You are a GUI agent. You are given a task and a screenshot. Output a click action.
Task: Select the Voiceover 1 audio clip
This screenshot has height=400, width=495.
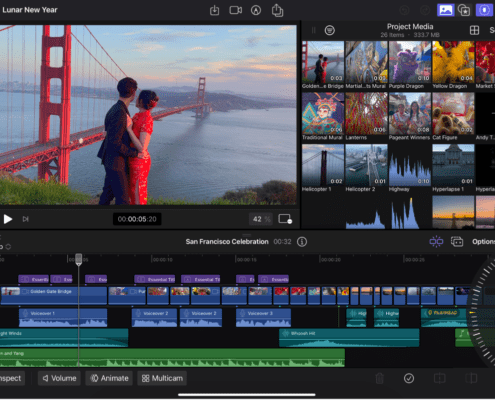click(63, 318)
